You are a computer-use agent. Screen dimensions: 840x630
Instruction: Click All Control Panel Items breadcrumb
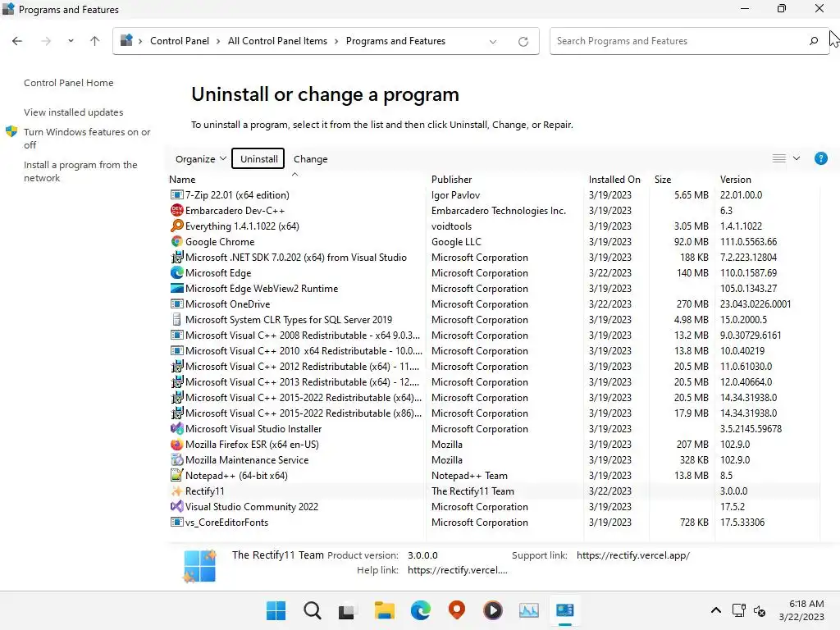[x=277, y=41]
